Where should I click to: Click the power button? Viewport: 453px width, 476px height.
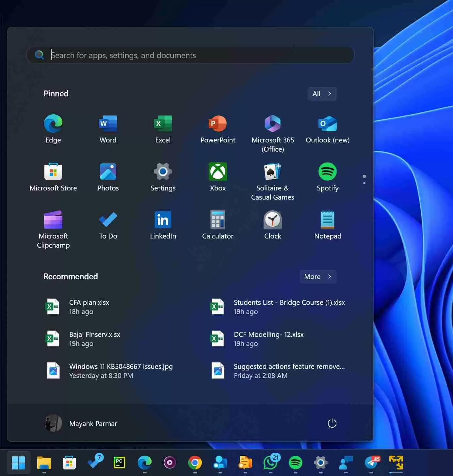332,423
